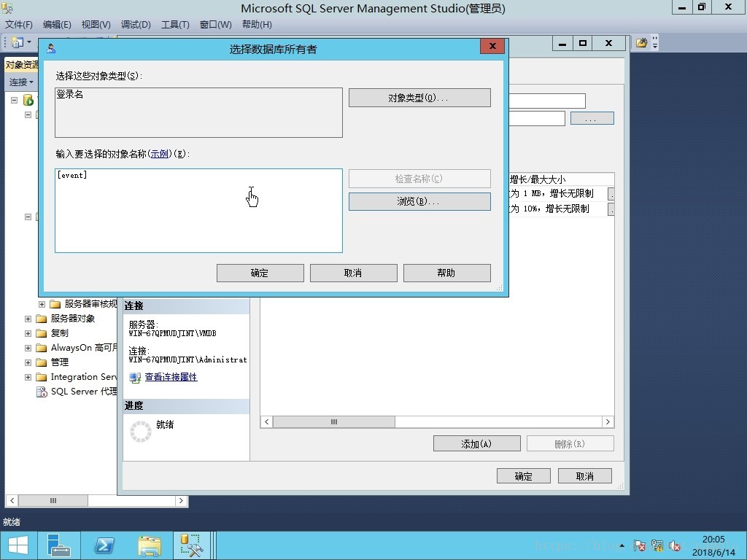
Task: Open the 查看连接属性 link
Action: [171, 377]
